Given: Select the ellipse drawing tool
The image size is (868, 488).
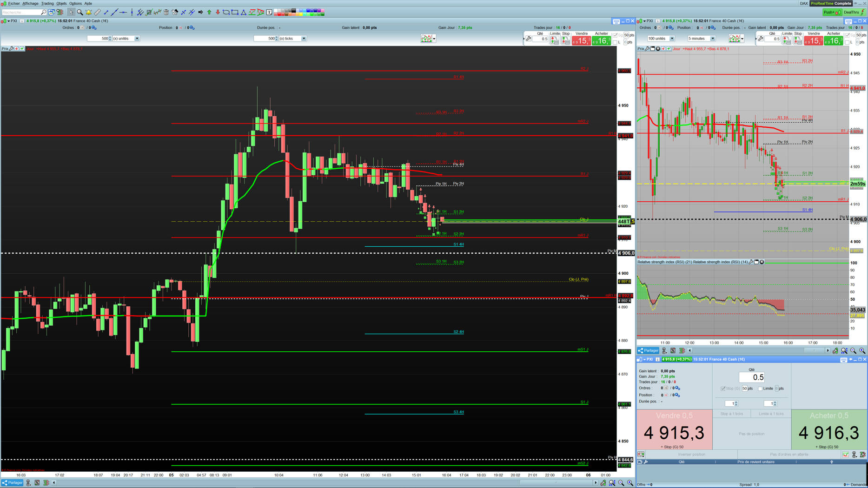Looking at the screenshot, I should click(226, 12).
